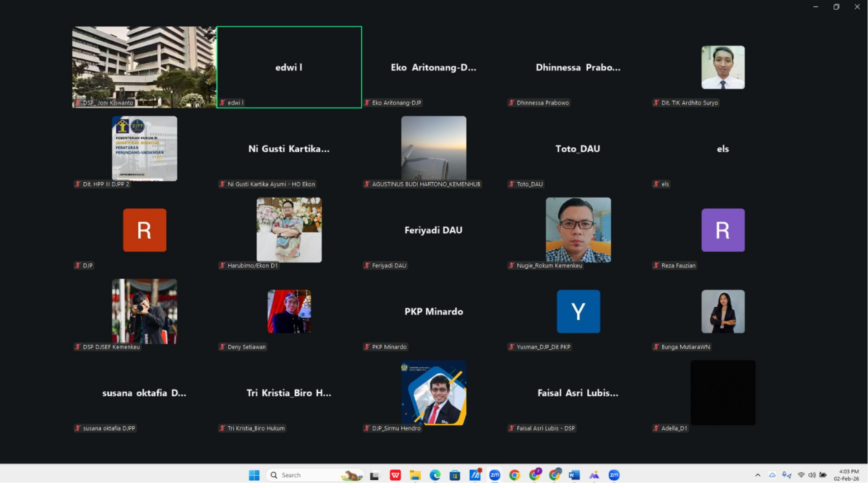
Task: Restore down the Zoom meeting window
Action: (836, 7)
